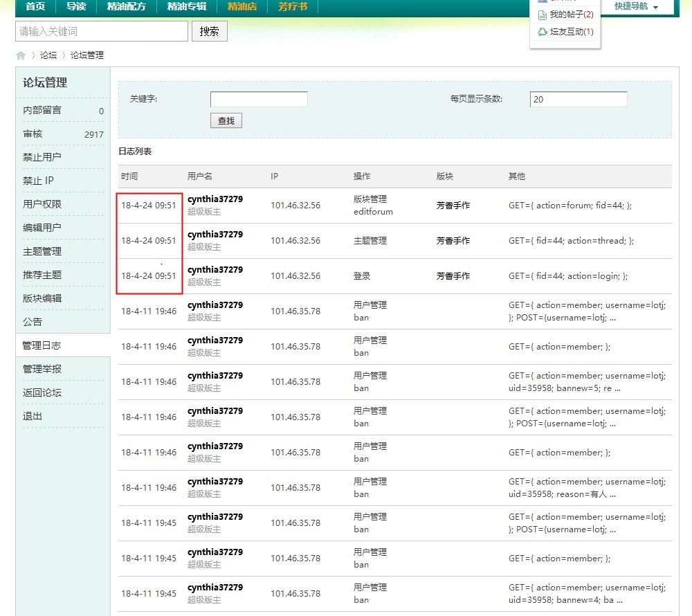Open cynthia37279 in the editforum row
Image resolution: width=692 pixels, height=616 pixels.
215,199
